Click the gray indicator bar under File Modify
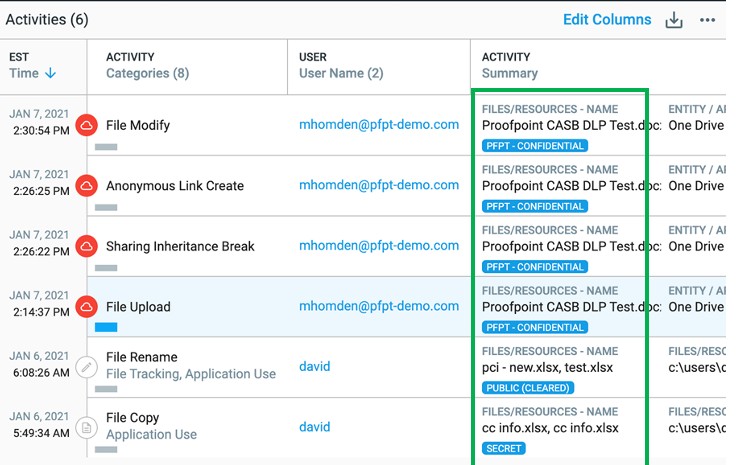 [106, 147]
